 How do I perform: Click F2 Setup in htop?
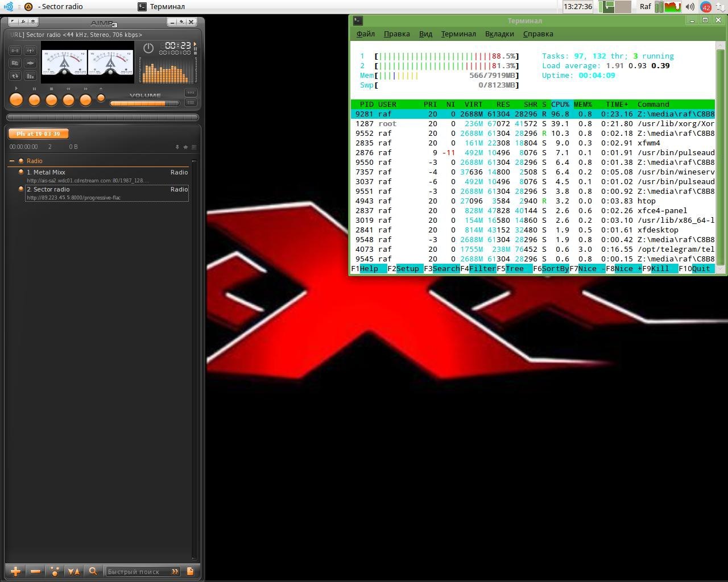pyautogui.click(x=405, y=269)
